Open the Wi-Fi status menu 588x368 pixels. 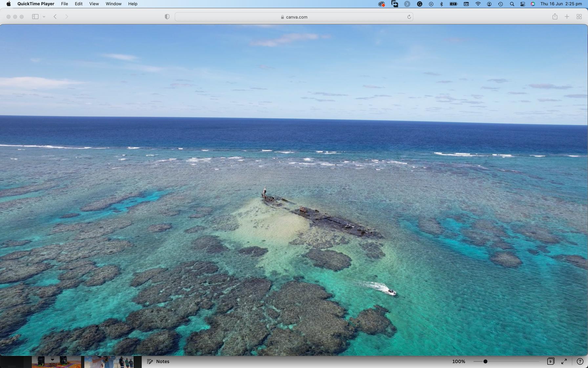click(x=478, y=4)
